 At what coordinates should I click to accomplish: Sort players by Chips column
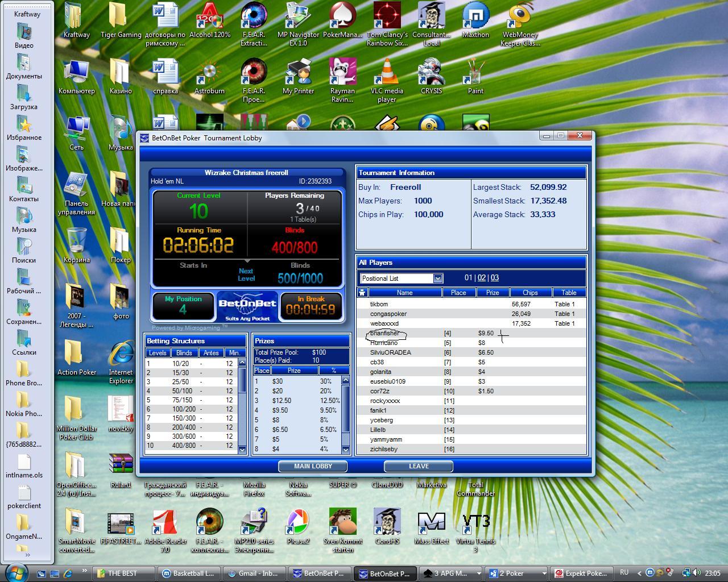530,293
